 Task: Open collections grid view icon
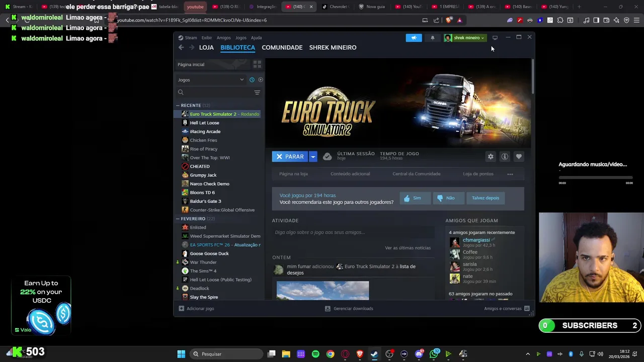pyautogui.click(x=257, y=64)
